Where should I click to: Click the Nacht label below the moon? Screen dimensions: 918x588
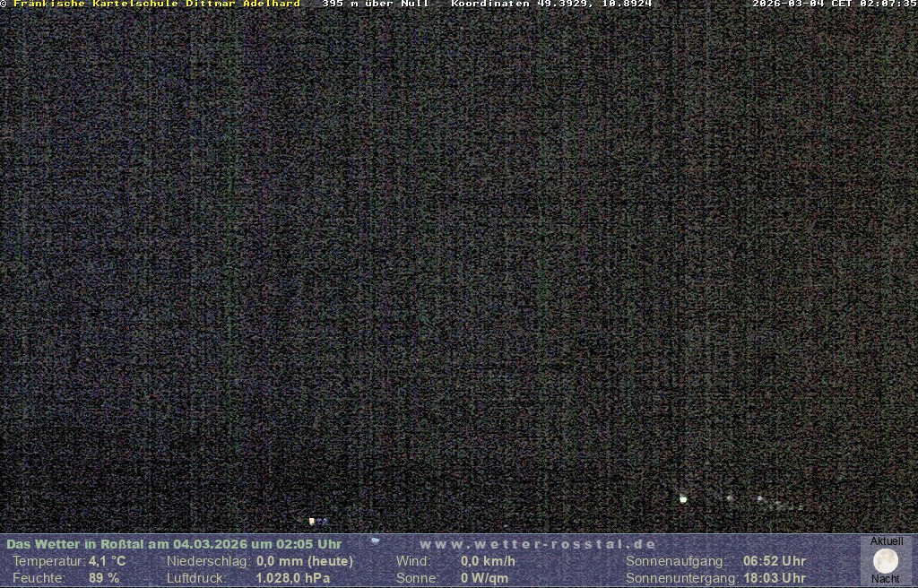(x=885, y=579)
